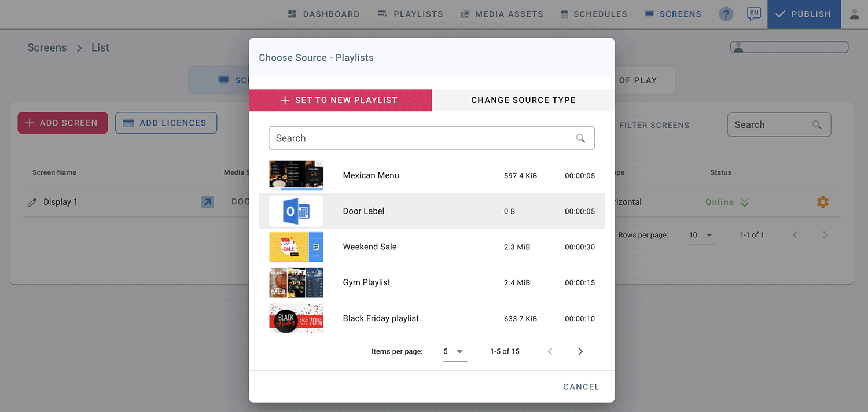Open the Playlists menu item
Screen dimensions: 868x412
click(410, 14)
